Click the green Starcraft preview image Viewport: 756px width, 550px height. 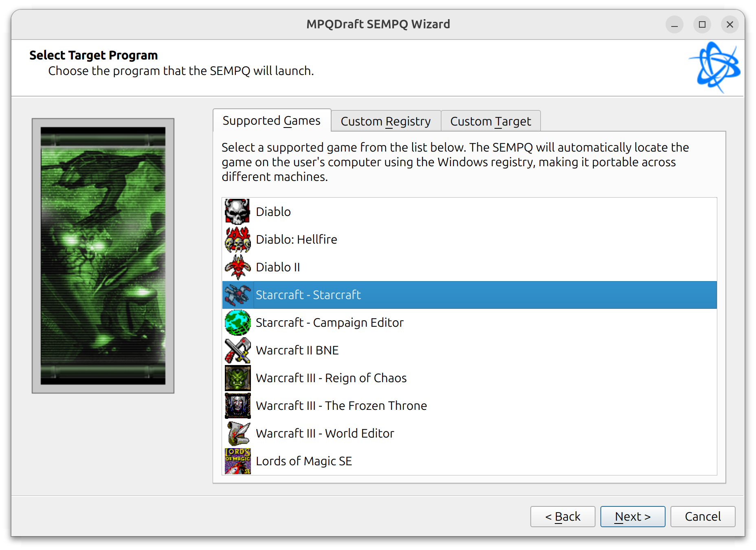[x=103, y=255]
